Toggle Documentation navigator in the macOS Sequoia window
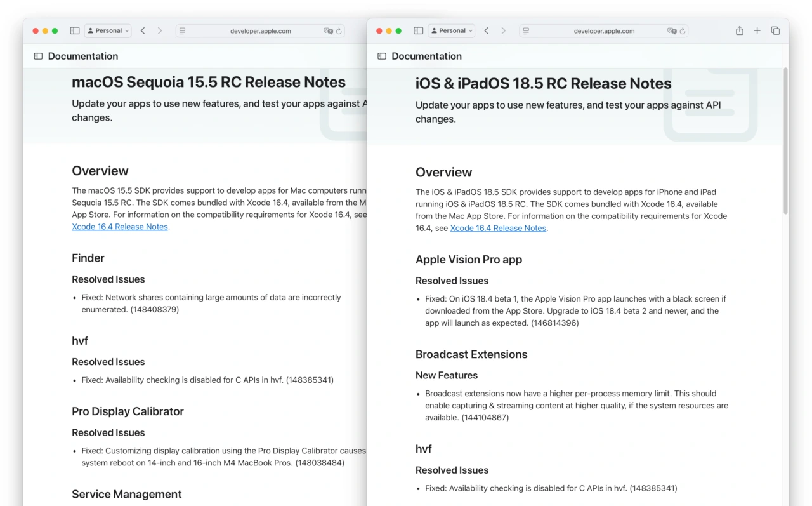 (38, 56)
